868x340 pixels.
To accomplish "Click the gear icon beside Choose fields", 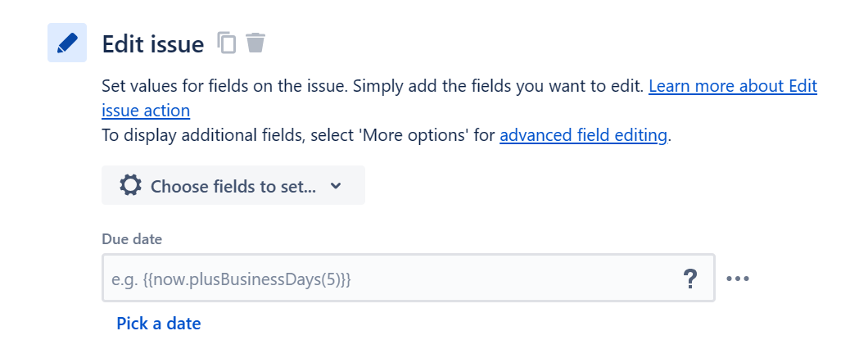I will click(x=131, y=185).
